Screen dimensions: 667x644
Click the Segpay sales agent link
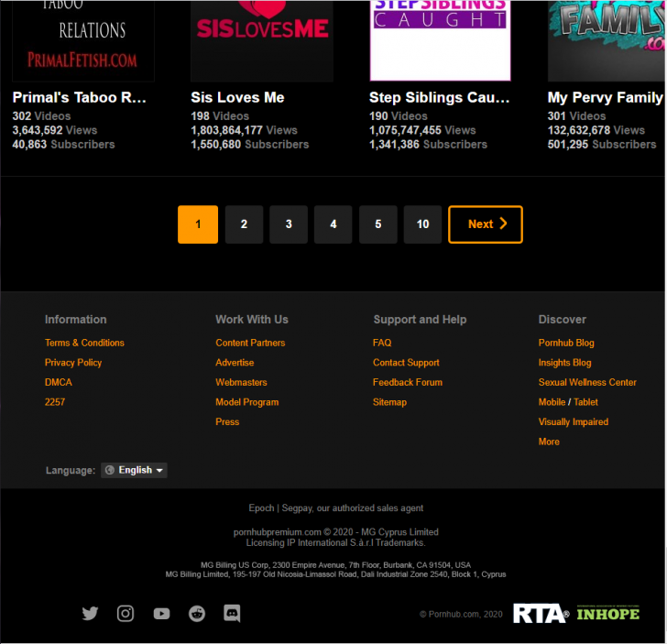pyautogui.click(x=297, y=508)
